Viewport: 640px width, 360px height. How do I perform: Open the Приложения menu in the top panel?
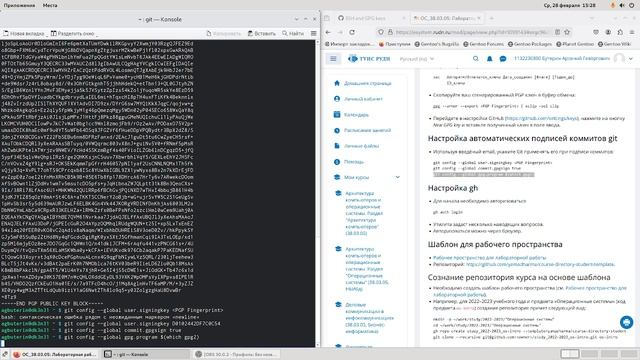(x=19, y=5)
